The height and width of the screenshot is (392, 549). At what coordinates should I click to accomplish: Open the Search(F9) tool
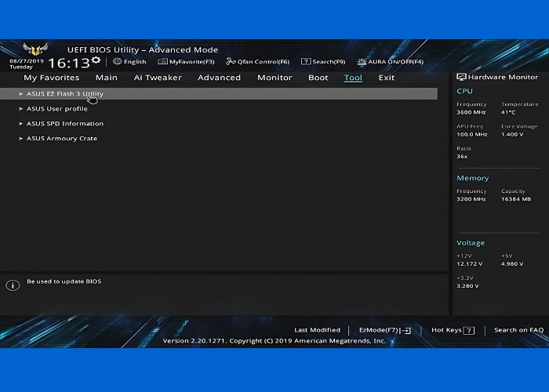(x=323, y=62)
